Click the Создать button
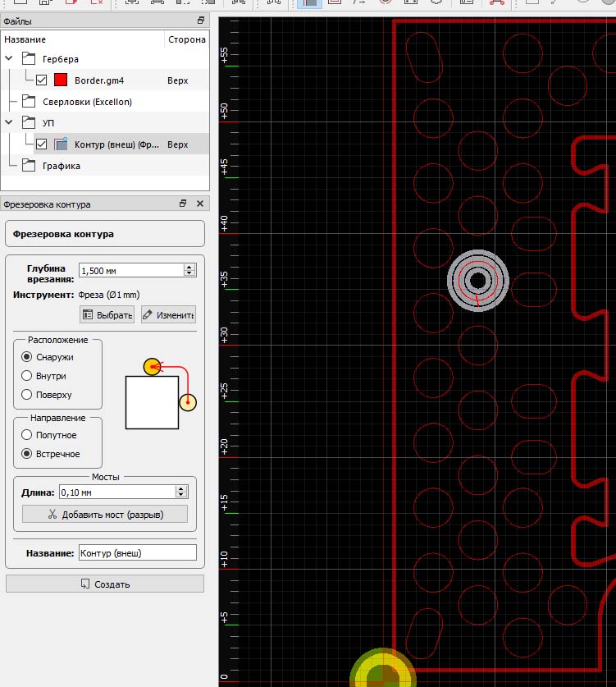 pos(105,584)
